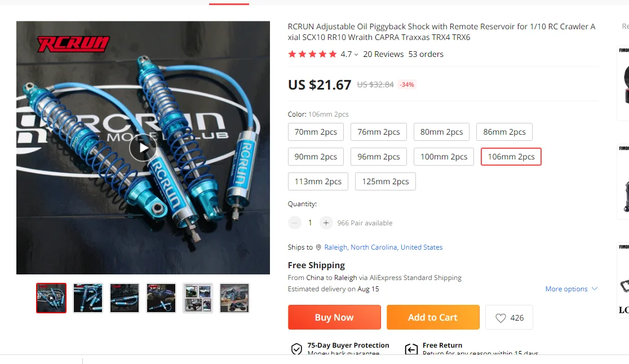The image size is (629, 364).
Task: View the second product thumbnail
Action: (x=88, y=298)
